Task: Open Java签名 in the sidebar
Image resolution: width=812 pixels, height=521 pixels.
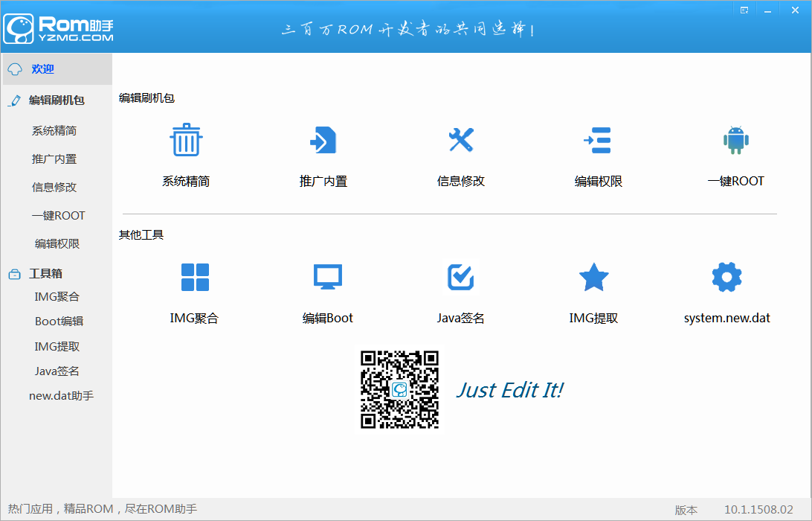Action: pyautogui.click(x=57, y=371)
